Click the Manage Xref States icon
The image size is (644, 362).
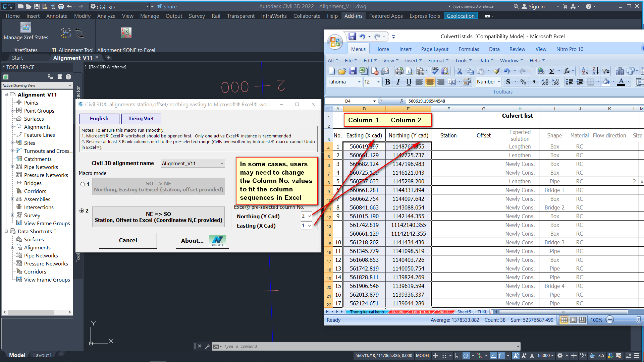(26, 27)
